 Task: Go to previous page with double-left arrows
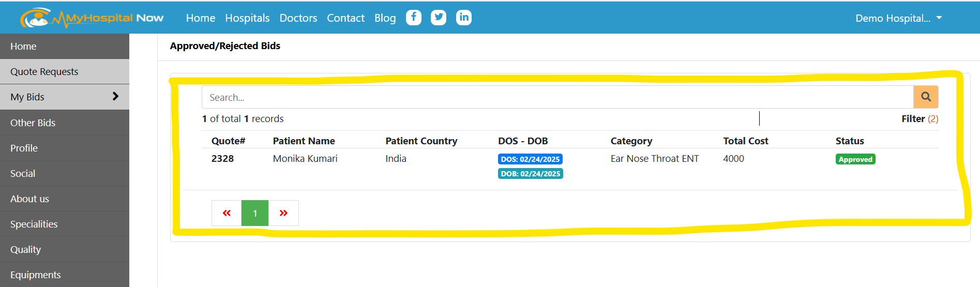[227, 213]
